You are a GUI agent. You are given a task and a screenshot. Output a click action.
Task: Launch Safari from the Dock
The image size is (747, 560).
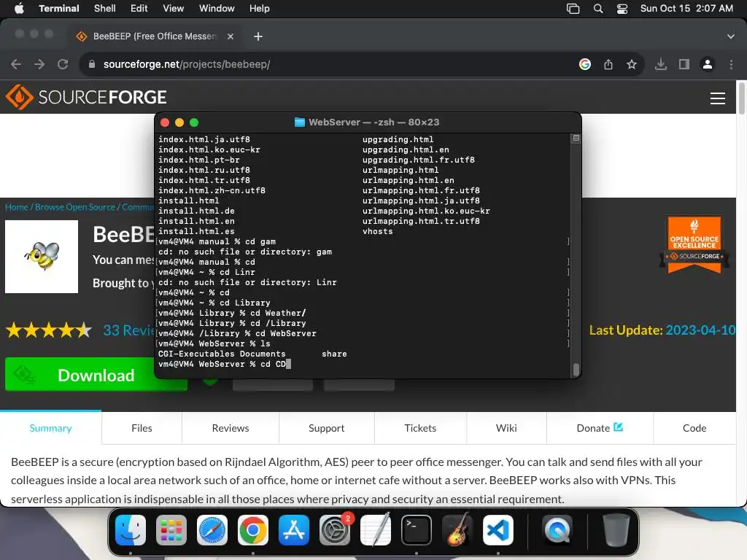click(x=212, y=530)
